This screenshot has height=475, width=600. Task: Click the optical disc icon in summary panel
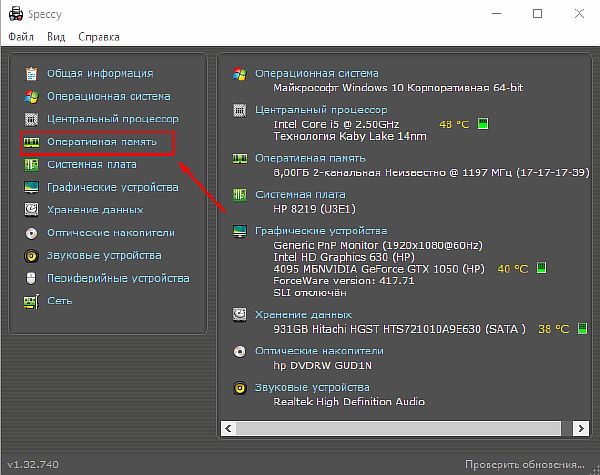[240, 351]
